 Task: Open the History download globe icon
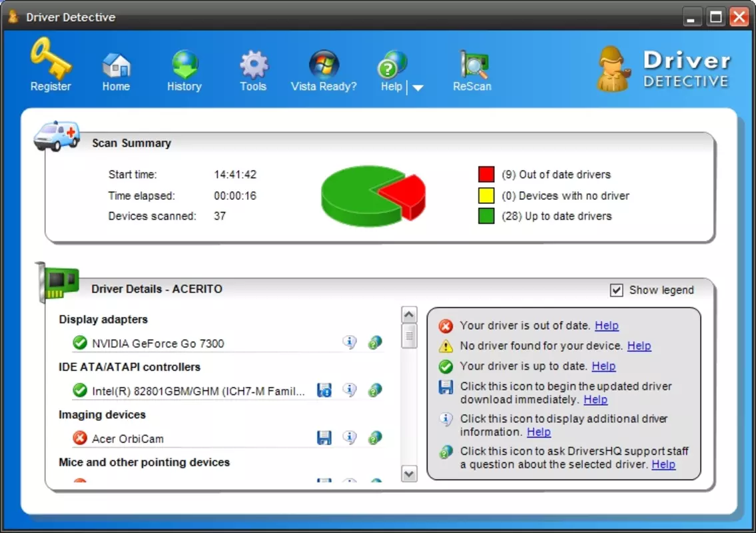(185, 64)
